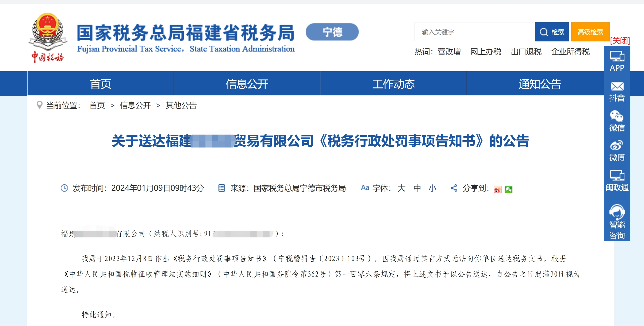Set font size to 小
The width and height of the screenshot is (644, 326).
click(x=432, y=188)
